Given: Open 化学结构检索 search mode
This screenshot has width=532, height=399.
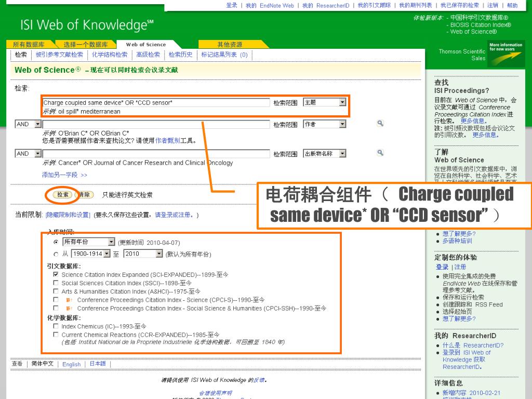Looking at the screenshot, I should point(110,55).
